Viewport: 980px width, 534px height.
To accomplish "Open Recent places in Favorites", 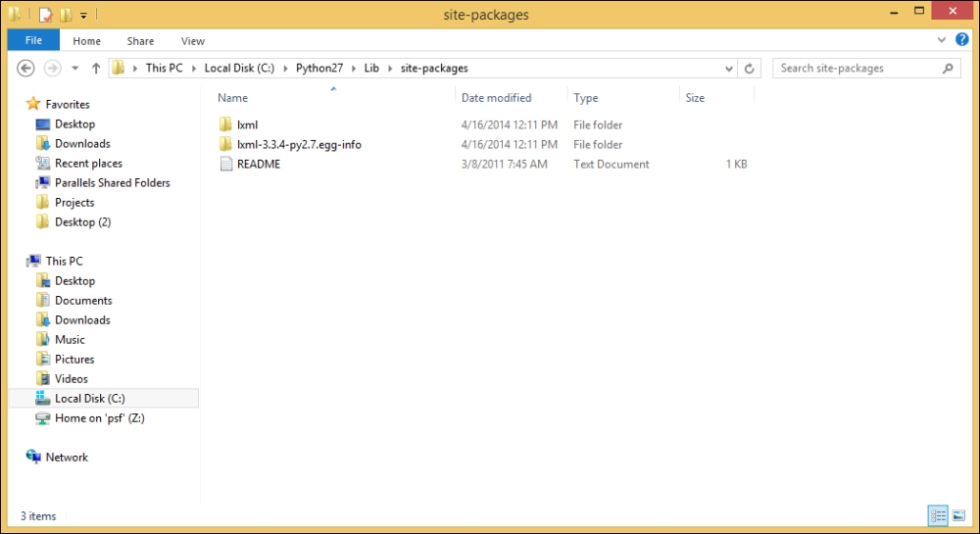I will 89,163.
